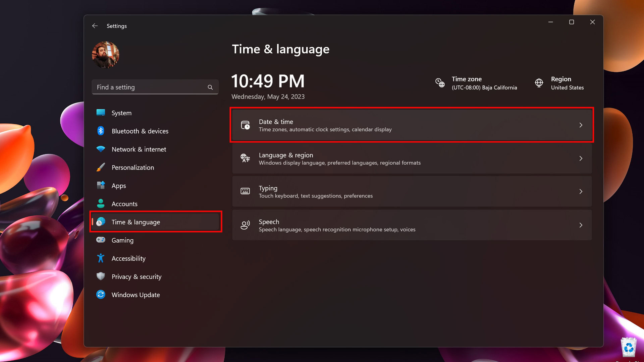
Task: Expand the Typing row chevron
Action: click(x=581, y=192)
